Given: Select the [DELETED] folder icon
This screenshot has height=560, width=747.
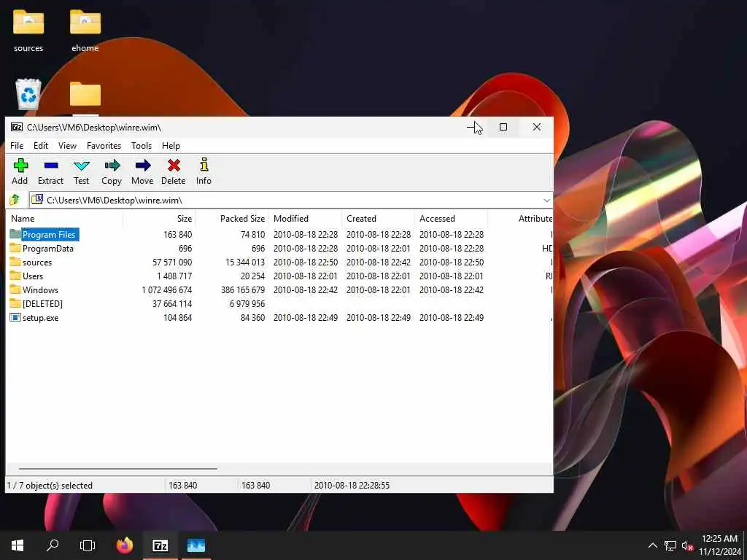Looking at the screenshot, I should click(x=15, y=303).
